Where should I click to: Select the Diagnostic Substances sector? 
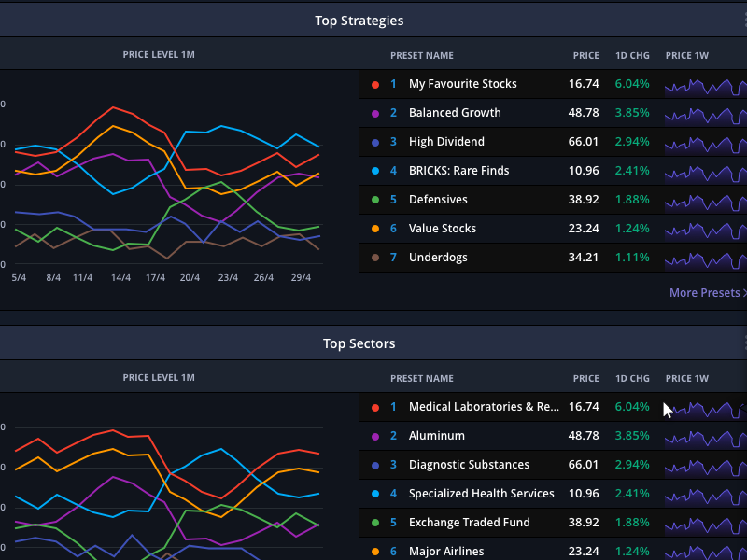553,465
